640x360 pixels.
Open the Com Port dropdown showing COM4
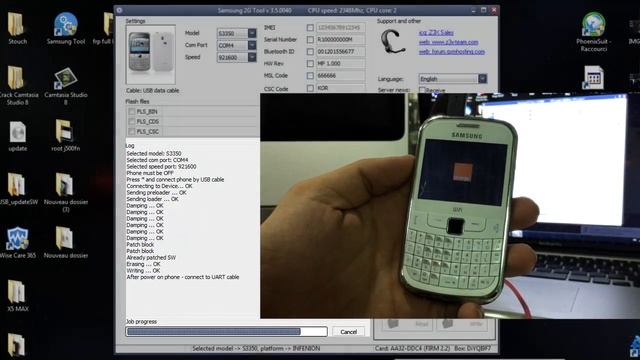pos(252,45)
